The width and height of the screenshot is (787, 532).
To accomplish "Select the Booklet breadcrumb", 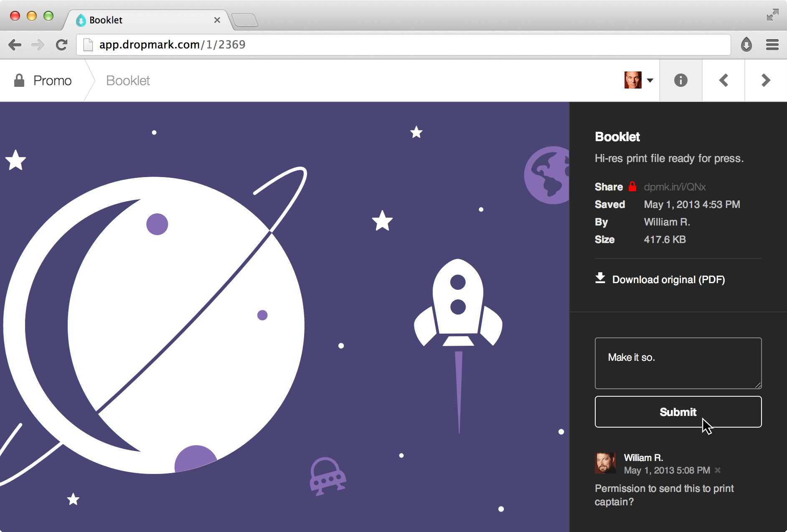I will [x=128, y=81].
